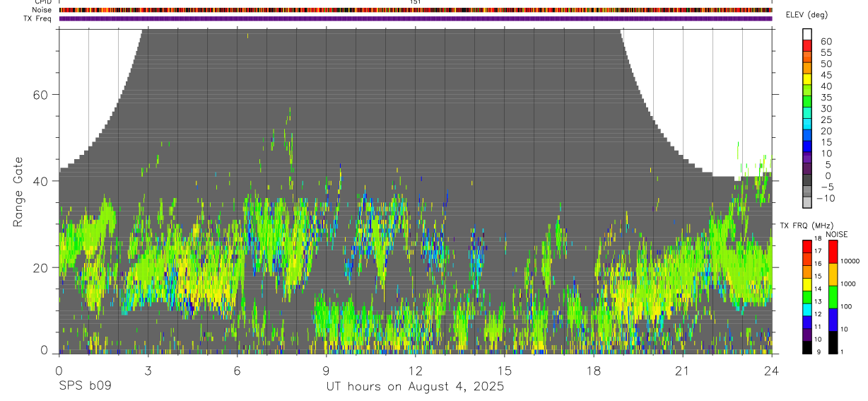868x401 pixels.
Task: Click the ELEV colorbar label '45'
Action: tap(826, 75)
